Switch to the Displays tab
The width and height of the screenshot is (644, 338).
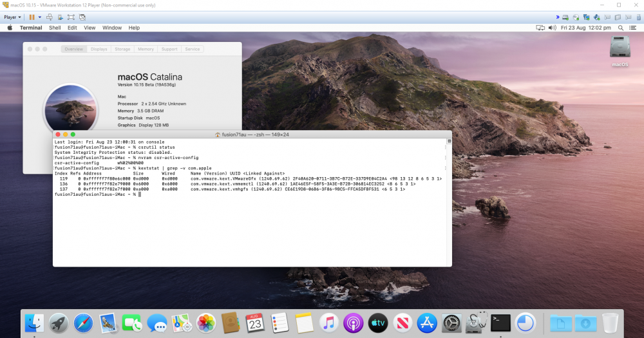point(99,49)
